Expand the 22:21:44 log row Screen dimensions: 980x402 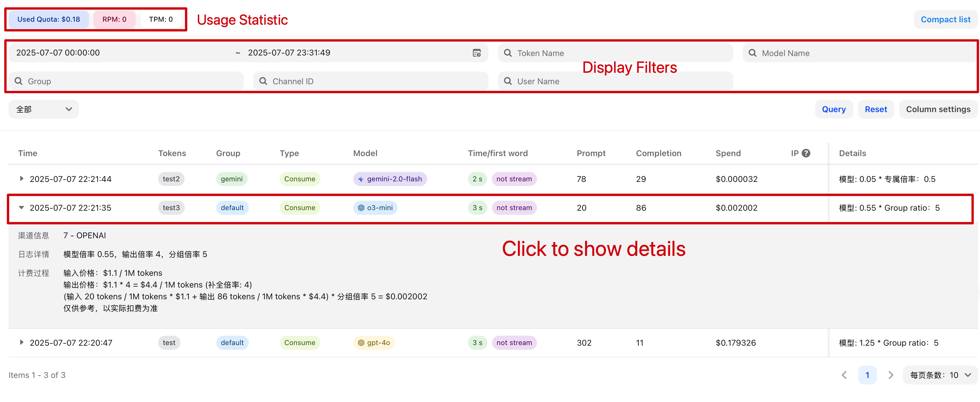21,178
